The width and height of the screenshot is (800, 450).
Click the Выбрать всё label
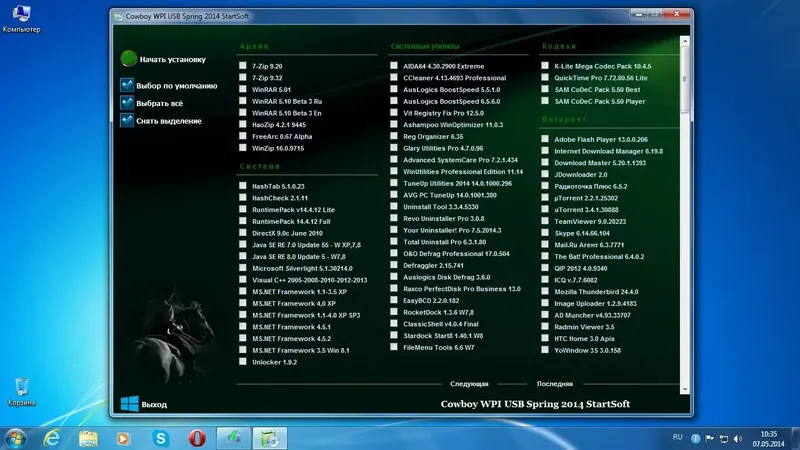click(159, 103)
